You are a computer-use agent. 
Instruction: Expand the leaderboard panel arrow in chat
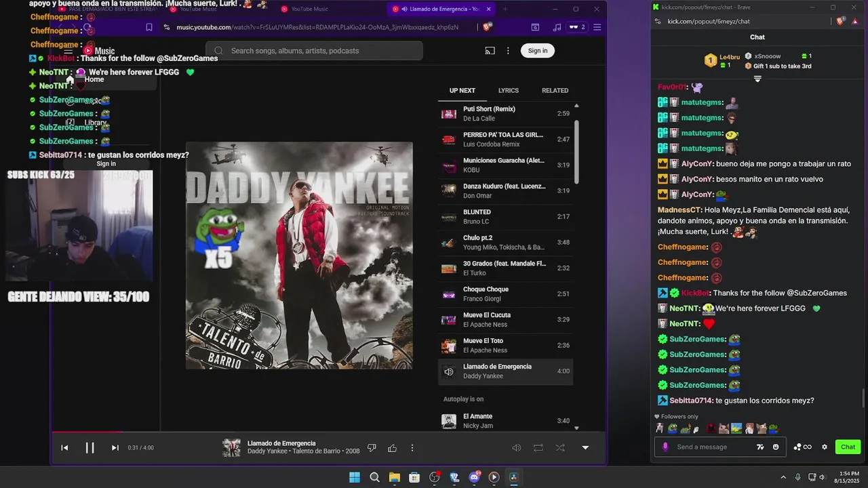[757, 79]
